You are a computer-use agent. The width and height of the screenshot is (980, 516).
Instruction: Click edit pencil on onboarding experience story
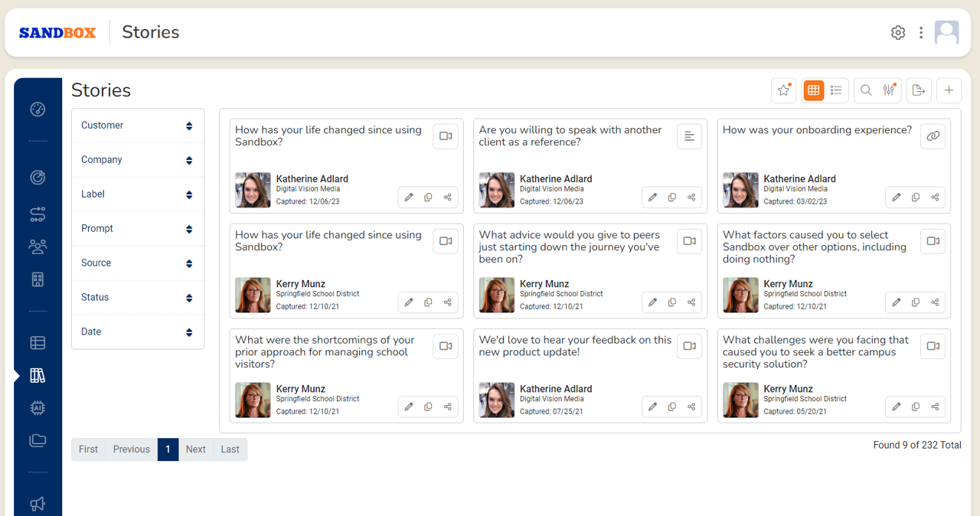[x=897, y=198]
